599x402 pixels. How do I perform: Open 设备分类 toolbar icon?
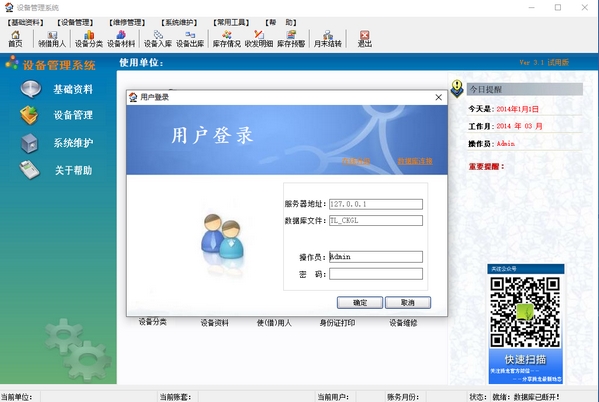(89, 39)
